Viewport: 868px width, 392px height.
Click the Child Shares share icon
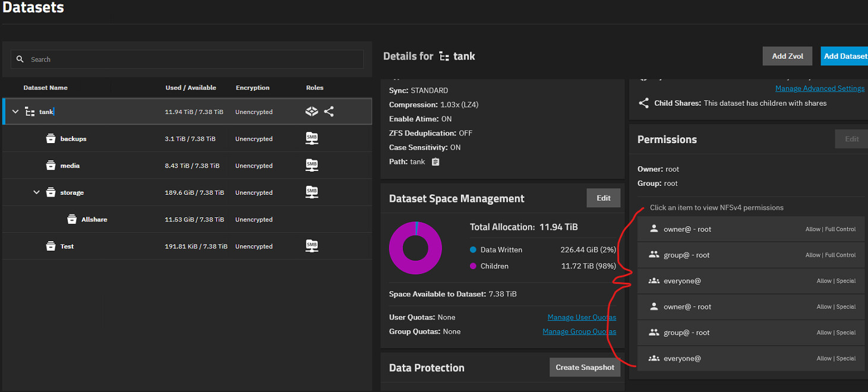[x=643, y=103]
